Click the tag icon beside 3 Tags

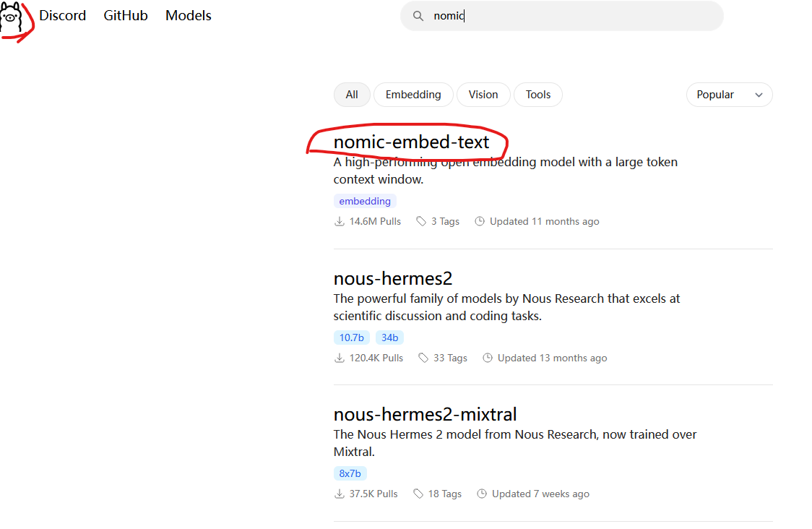[x=421, y=221]
